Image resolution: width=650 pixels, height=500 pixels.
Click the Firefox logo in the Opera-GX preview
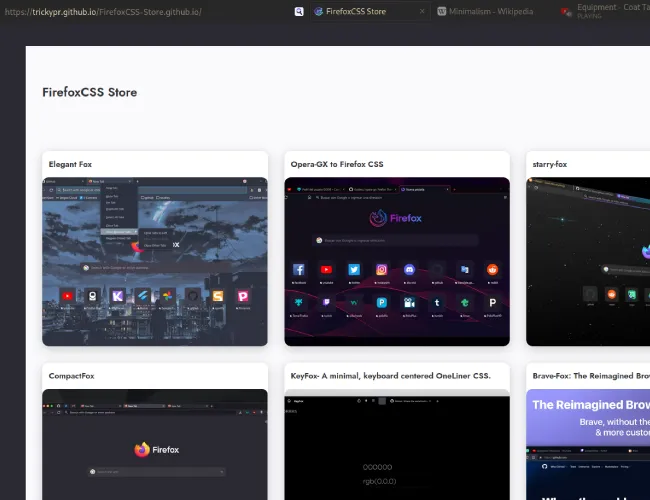(x=378, y=218)
